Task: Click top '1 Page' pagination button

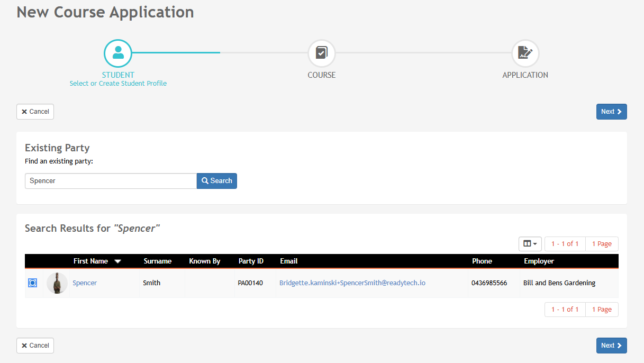Action: tap(602, 244)
